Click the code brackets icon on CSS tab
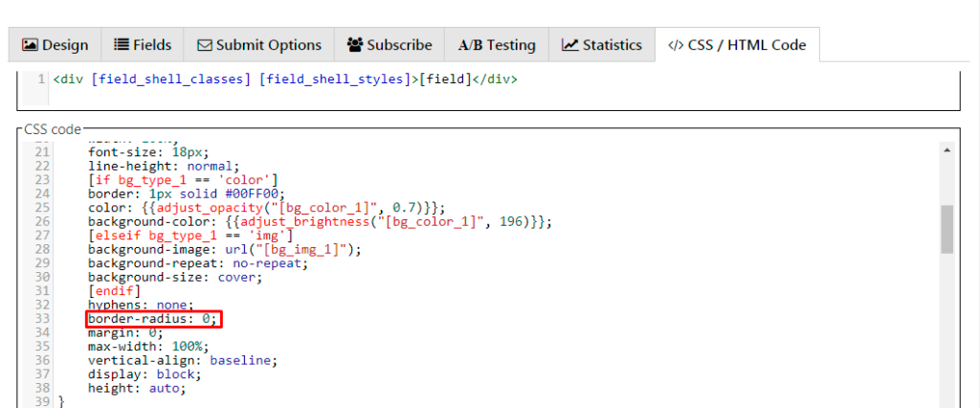The image size is (980, 408). click(x=676, y=45)
